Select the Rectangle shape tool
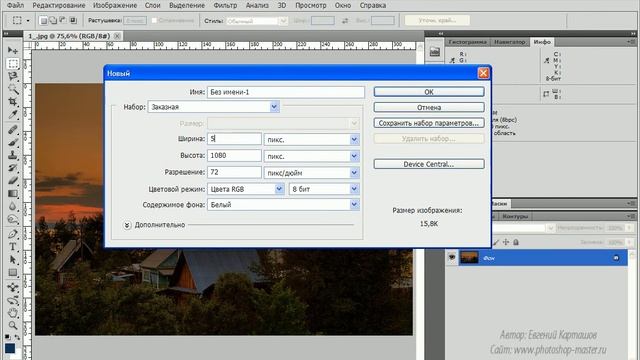 [13, 272]
